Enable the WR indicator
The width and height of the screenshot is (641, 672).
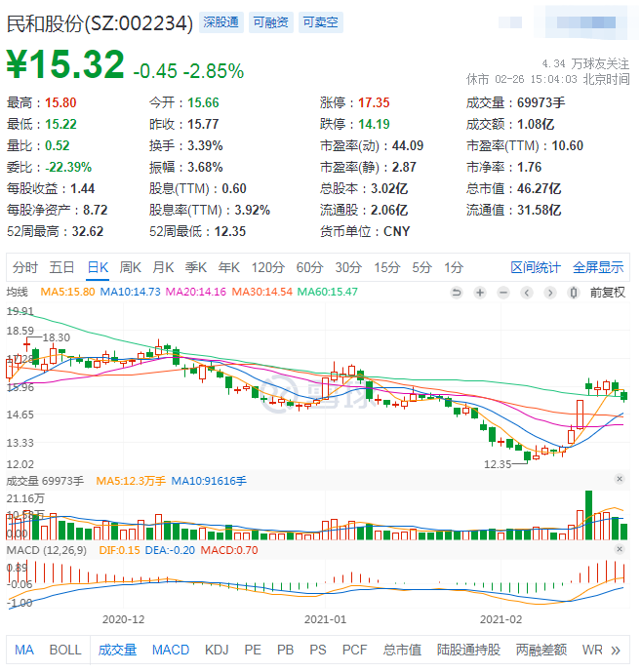tap(592, 651)
